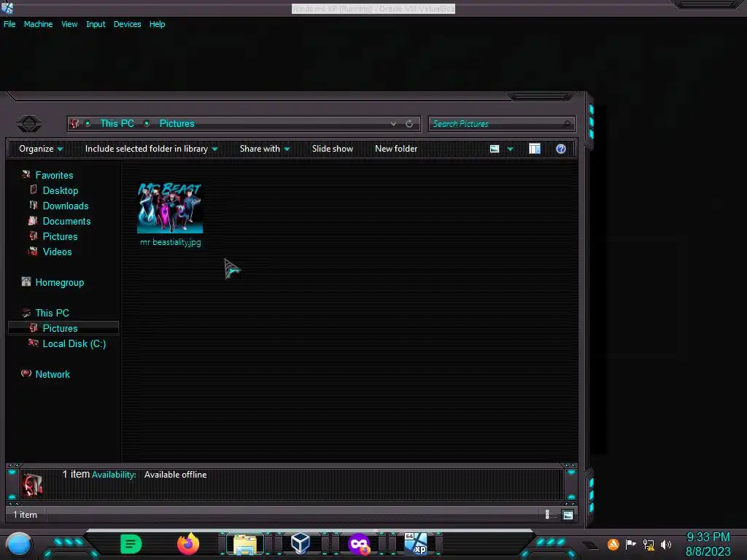Click the Local Disk (C:) drive icon
The image size is (747, 560).
coord(34,343)
